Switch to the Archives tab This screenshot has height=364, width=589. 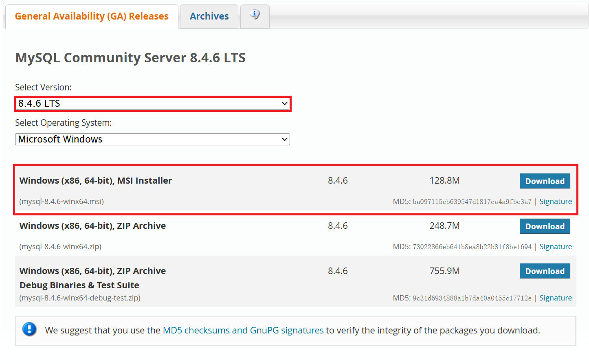coord(209,16)
